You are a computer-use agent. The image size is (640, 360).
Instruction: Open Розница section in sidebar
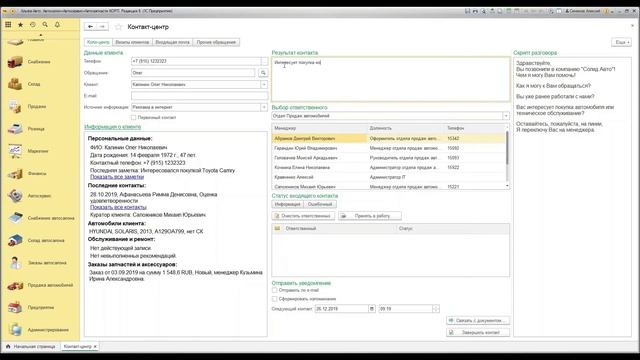(36, 129)
